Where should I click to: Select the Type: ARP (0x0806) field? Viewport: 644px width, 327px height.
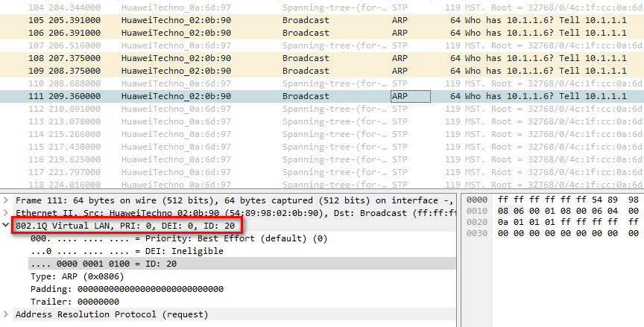pyautogui.click(x=78, y=276)
